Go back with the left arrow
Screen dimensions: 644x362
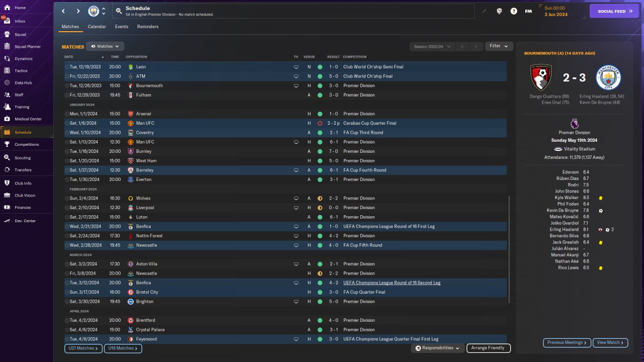point(63,11)
